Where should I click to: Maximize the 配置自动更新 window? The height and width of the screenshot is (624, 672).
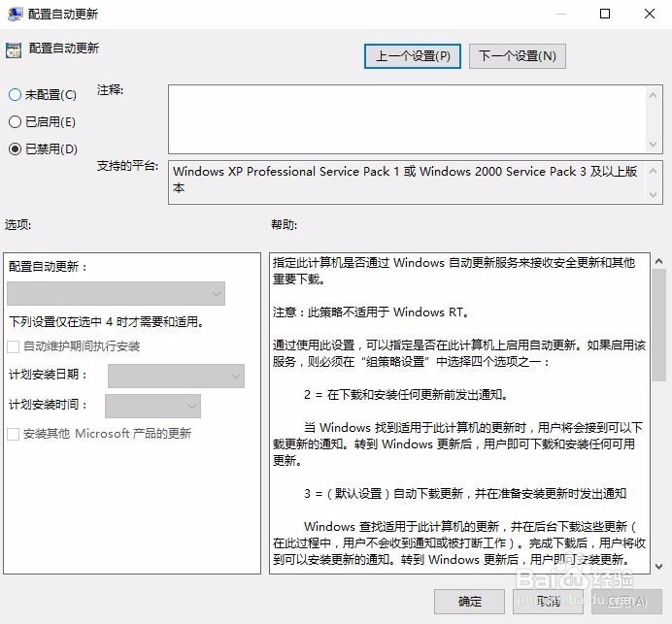click(x=605, y=14)
